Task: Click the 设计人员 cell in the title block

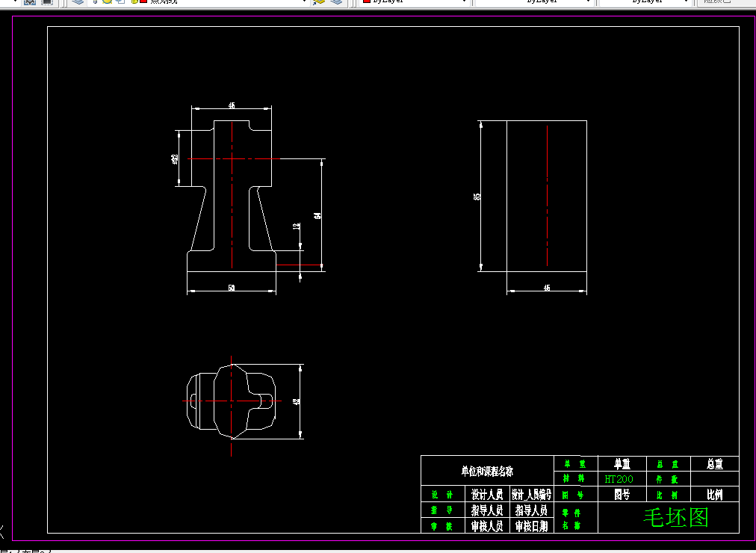Action: coord(488,494)
